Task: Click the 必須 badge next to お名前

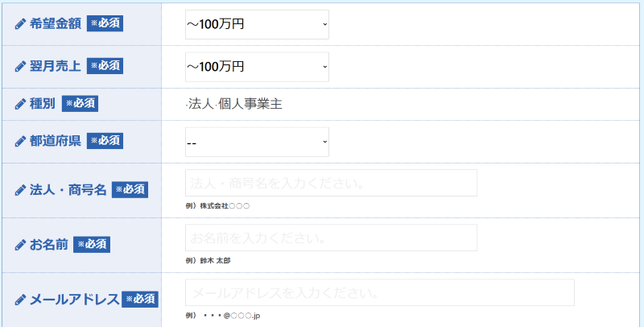Action: [x=92, y=244]
